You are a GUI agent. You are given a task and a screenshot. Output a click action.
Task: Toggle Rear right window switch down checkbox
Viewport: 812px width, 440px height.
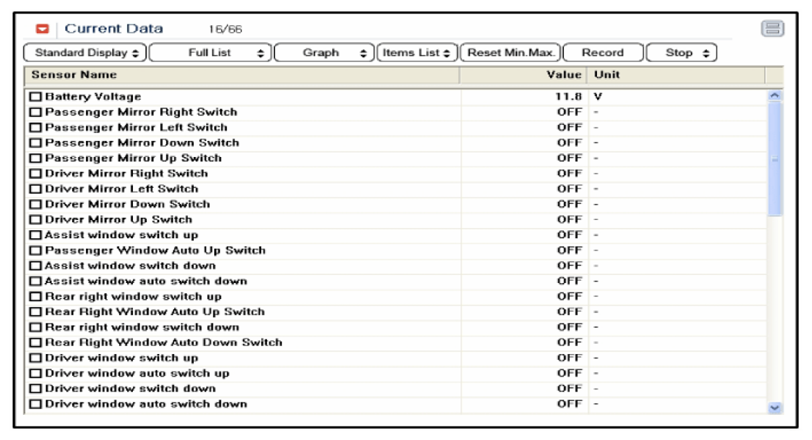click(36, 327)
